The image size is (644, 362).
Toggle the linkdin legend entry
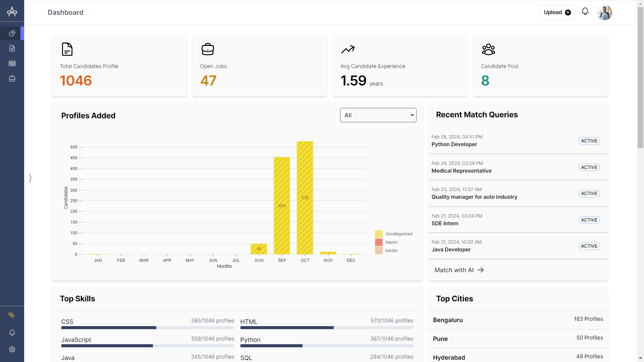[x=391, y=251]
